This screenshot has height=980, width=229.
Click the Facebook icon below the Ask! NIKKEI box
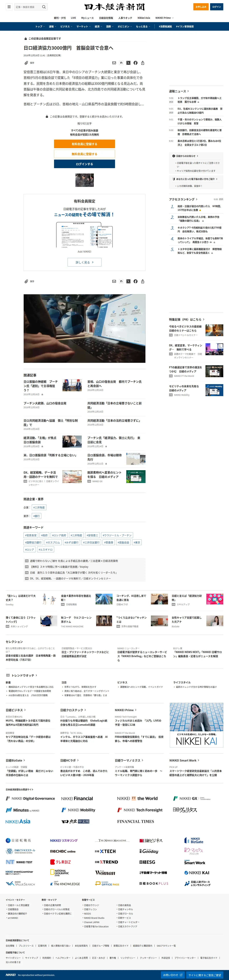135,281
